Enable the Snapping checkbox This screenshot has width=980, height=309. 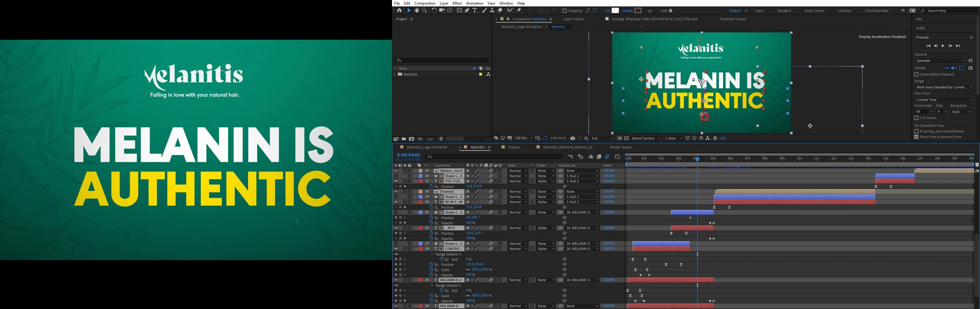tap(565, 11)
